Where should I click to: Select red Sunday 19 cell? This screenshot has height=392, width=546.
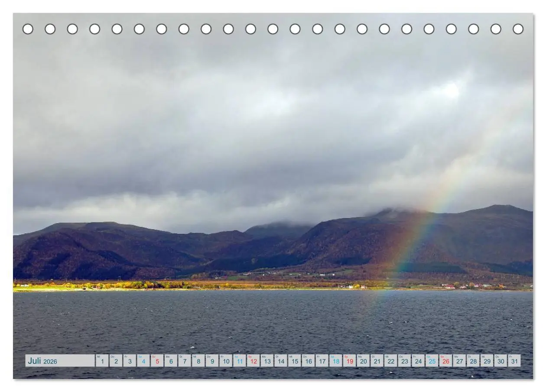pos(350,360)
